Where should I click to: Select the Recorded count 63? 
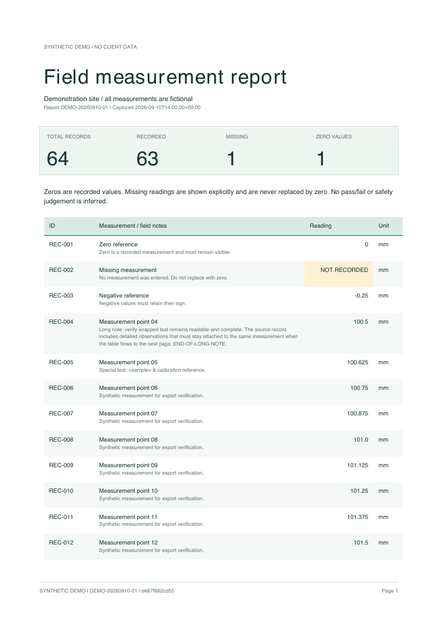(147, 159)
